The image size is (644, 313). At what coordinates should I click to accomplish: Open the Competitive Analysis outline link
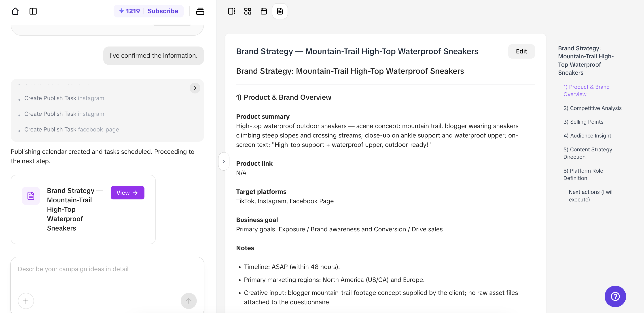click(593, 108)
